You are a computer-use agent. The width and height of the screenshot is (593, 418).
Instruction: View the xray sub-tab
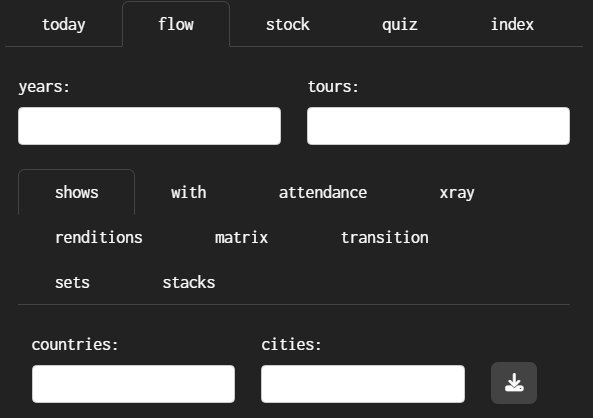click(x=457, y=193)
